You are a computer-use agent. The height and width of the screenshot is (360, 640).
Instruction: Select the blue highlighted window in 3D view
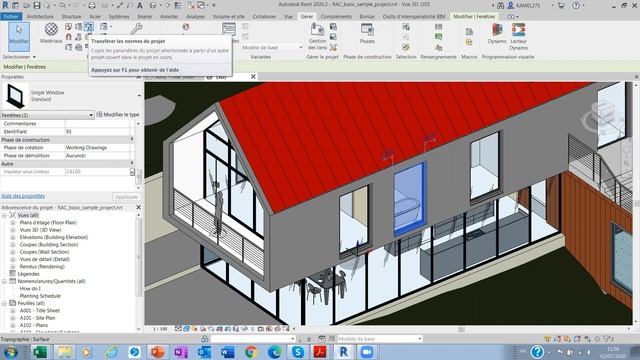(x=409, y=198)
